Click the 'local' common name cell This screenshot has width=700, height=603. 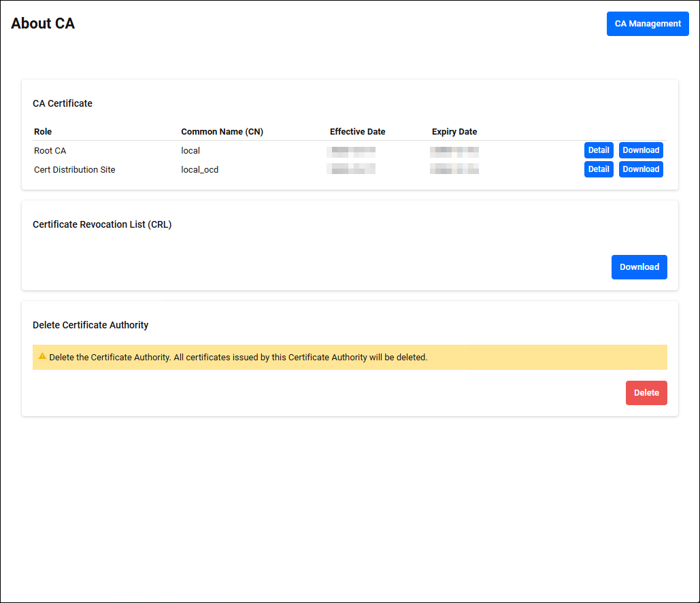pyautogui.click(x=190, y=151)
